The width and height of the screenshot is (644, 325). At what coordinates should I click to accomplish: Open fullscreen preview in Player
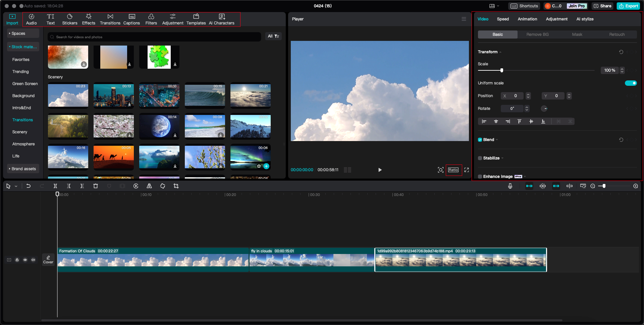[x=467, y=170]
